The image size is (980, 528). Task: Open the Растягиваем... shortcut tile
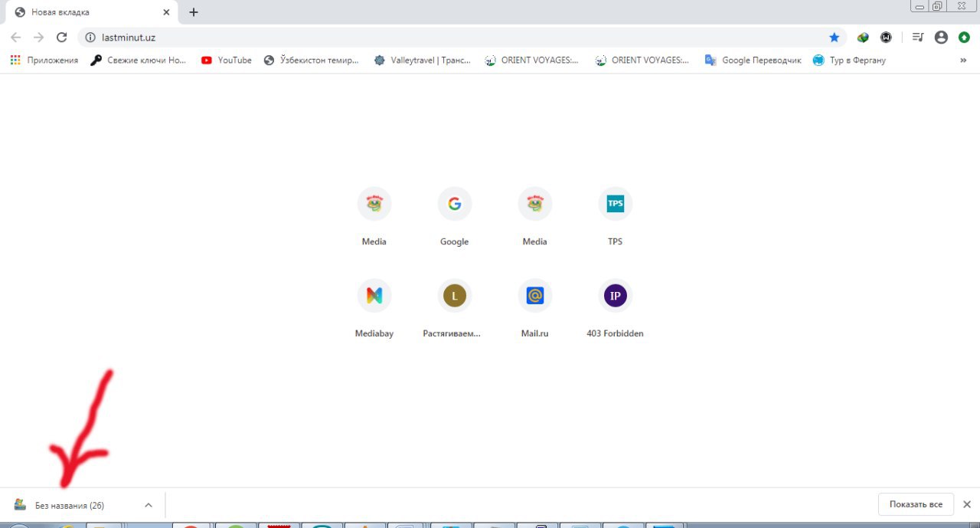454,309
